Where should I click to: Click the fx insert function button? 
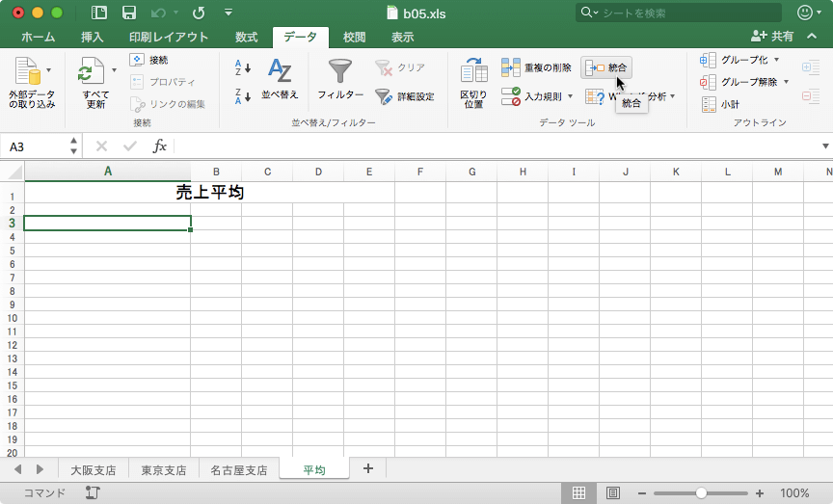pos(159,146)
